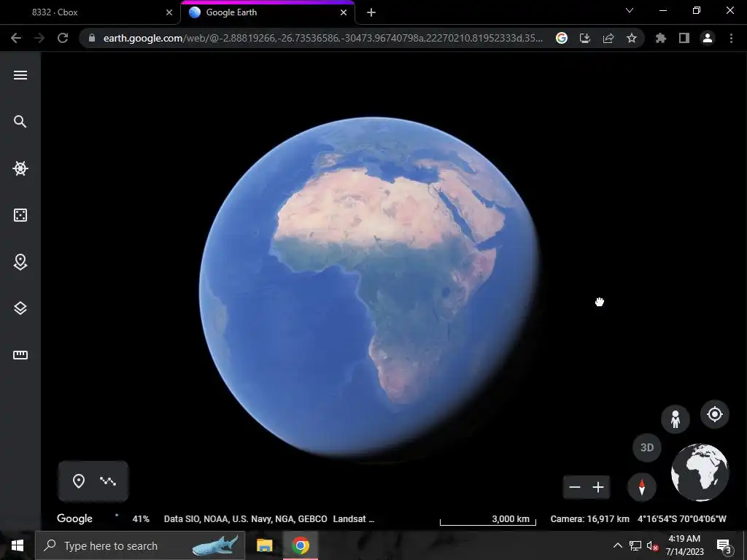Open network status tray icon
The image size is (747, 560).
click(635, 545)
